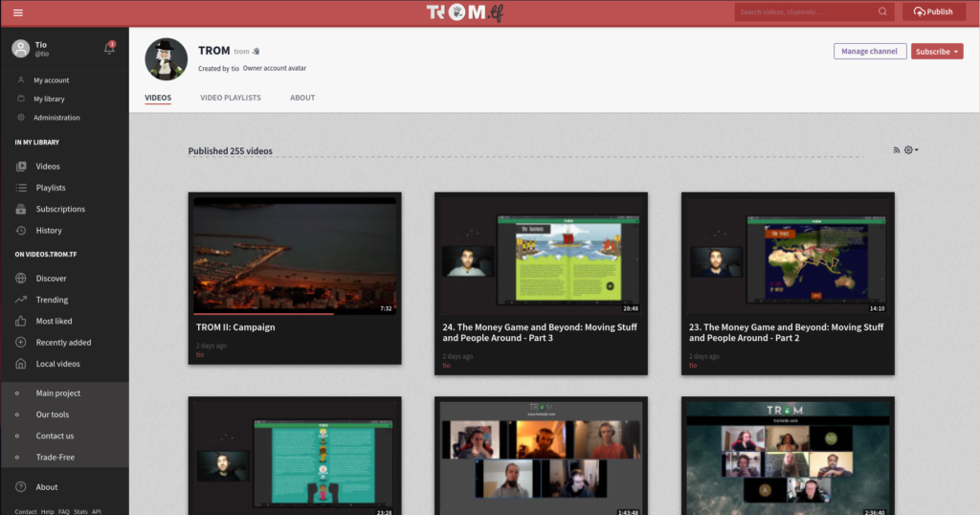
Task: Open the 2:36:40 video call thumbnail
Action: pos(788,458)
